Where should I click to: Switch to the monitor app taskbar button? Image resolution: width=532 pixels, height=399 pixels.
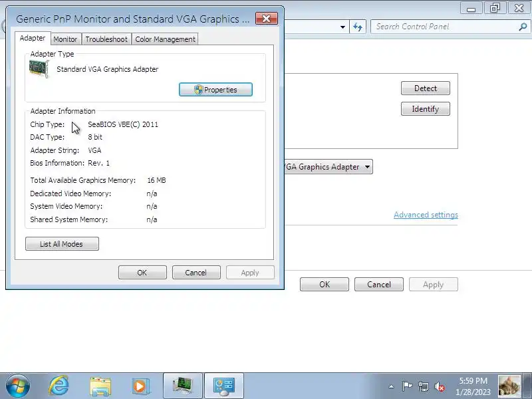(x=182, y=386)
